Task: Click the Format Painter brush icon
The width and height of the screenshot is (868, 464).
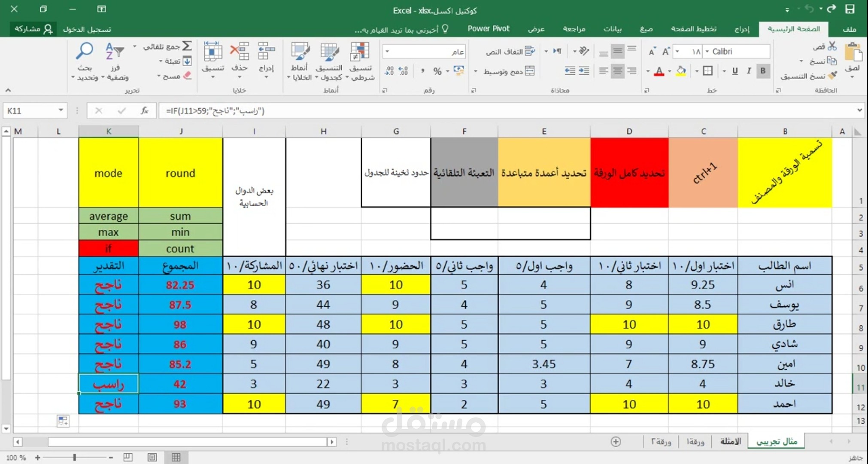Action: (832, 75)
